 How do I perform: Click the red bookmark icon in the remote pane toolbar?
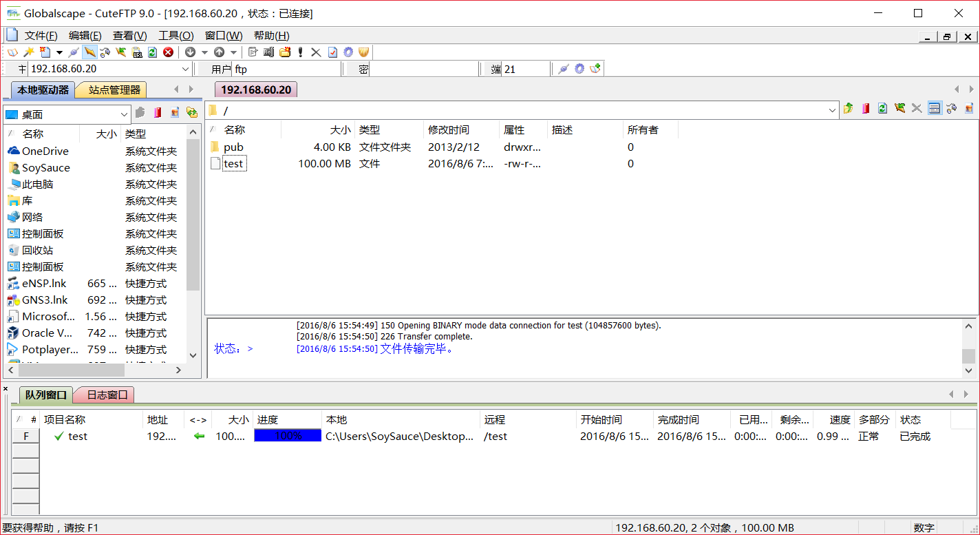point(865,108)
